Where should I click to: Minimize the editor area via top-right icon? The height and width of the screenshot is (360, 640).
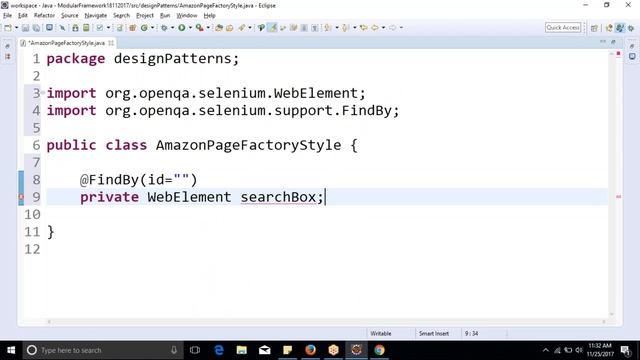(603, 42)
